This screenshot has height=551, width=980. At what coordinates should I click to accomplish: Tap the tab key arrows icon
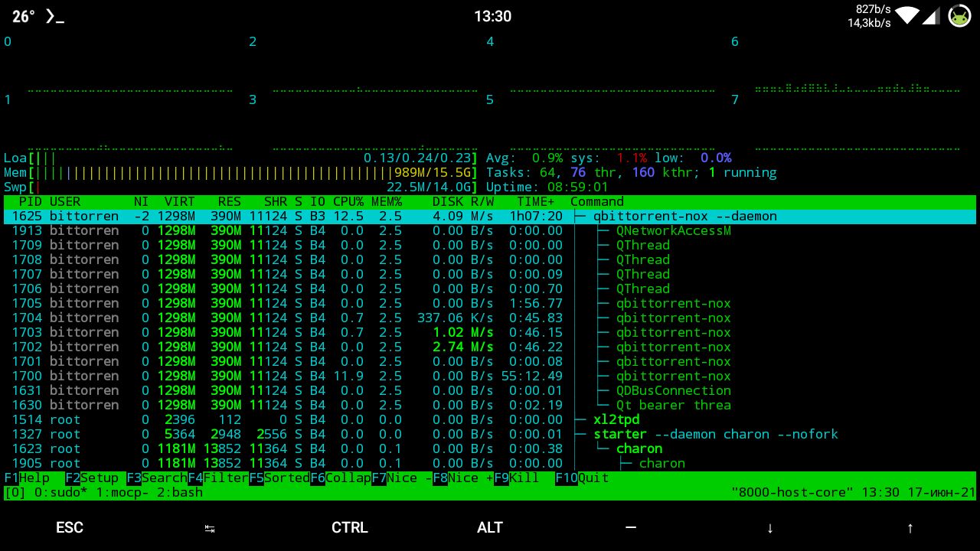(x=210, y=528)
